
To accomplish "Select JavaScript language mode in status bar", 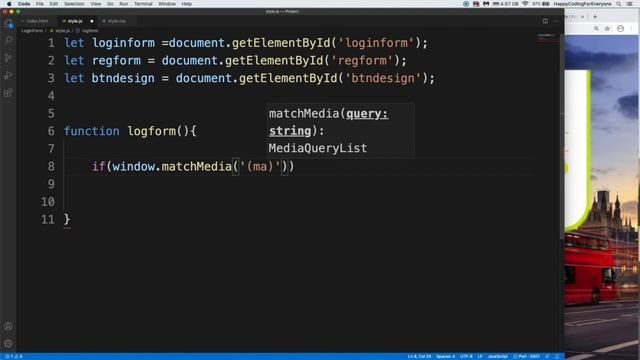I will (x=498, y=356).
